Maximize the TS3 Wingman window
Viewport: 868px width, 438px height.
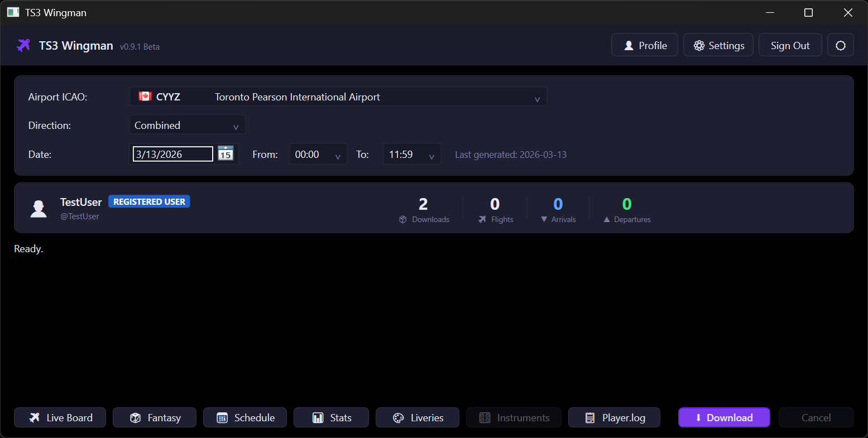click(808, 12)
